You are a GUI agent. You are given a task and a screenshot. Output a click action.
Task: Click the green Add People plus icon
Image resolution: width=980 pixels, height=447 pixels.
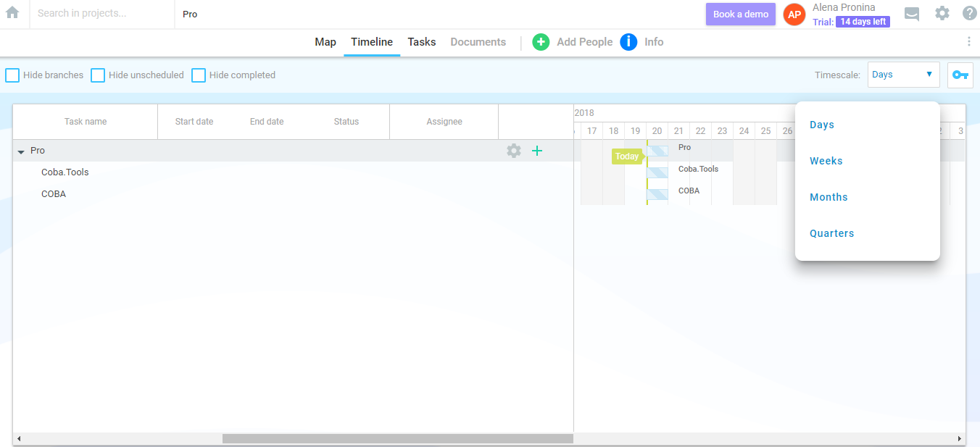click(x=541, y=42)
